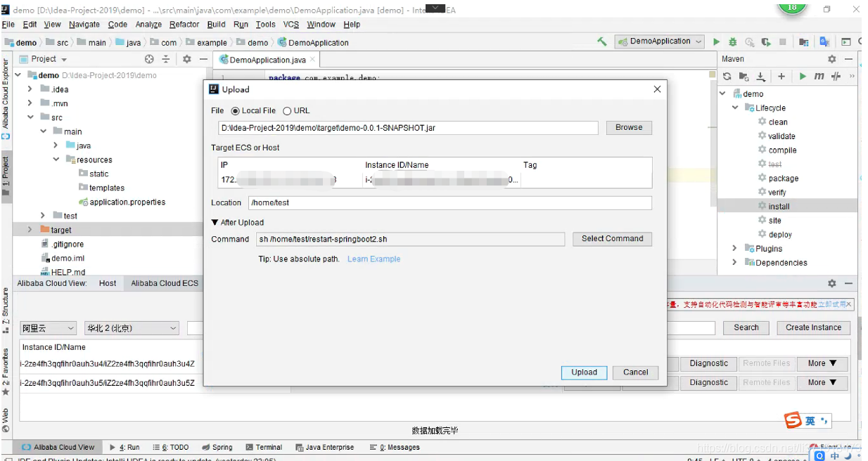Image resolution: width=868 pixels, height=461 pixels.
Task: Click Maven run build green arrow
Action: point(803,76)
